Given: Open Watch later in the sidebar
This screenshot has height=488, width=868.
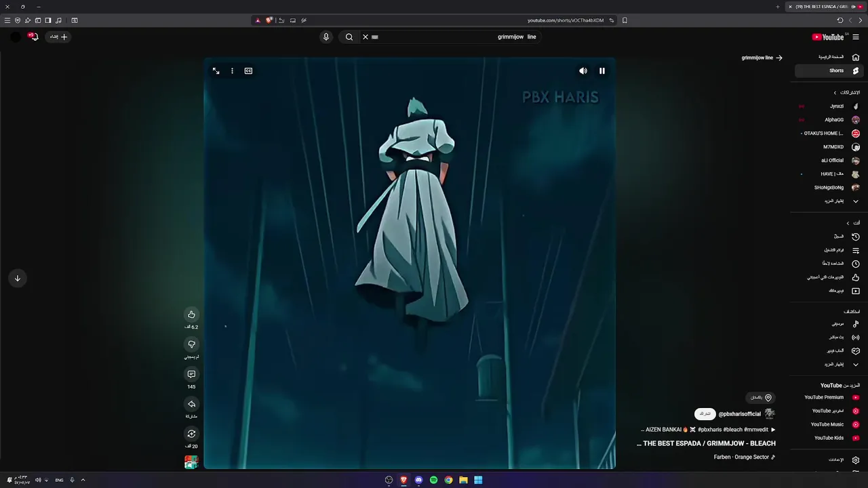Looking at the screenshot, I should (x=829, y=264).
